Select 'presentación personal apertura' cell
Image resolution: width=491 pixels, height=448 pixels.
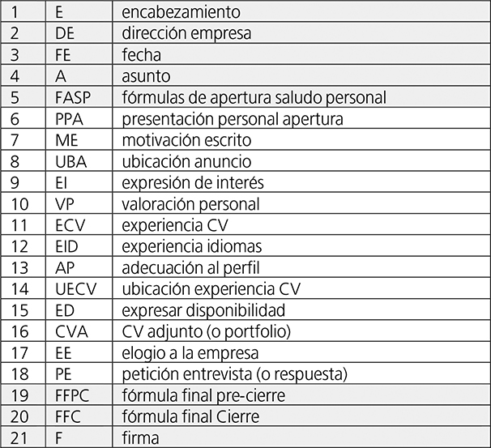[x=232, y=118]
